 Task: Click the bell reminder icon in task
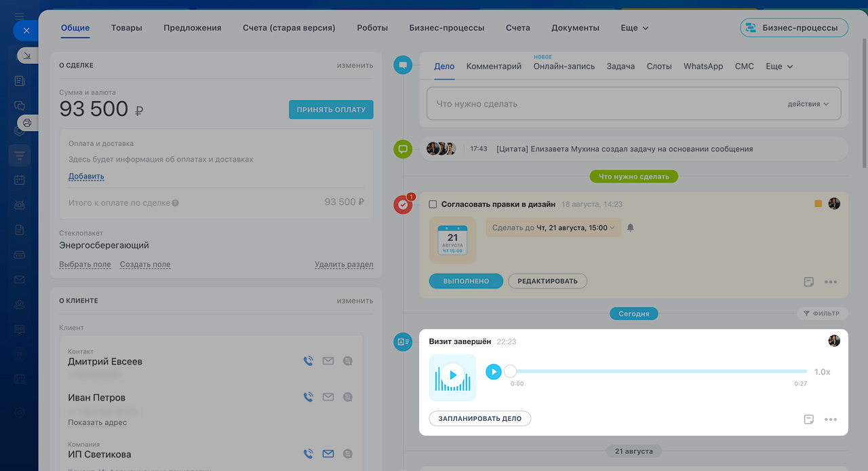[x=631, y=227]
